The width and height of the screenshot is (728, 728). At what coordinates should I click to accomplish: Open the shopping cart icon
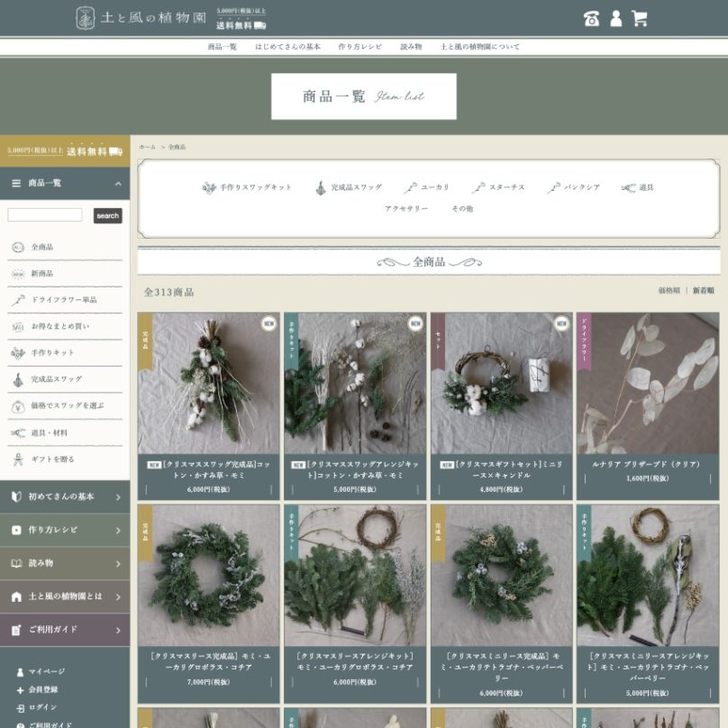640,19
